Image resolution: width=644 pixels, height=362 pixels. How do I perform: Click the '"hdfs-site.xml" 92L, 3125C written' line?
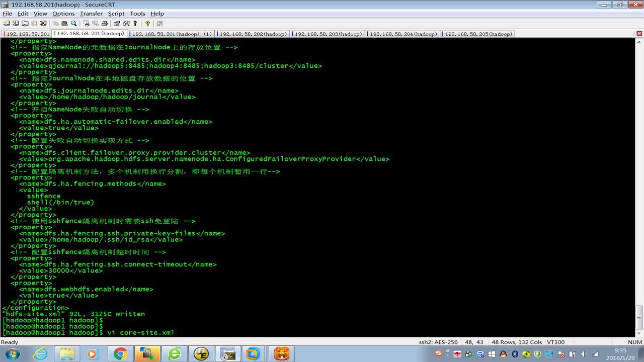[x=73, y=314]
